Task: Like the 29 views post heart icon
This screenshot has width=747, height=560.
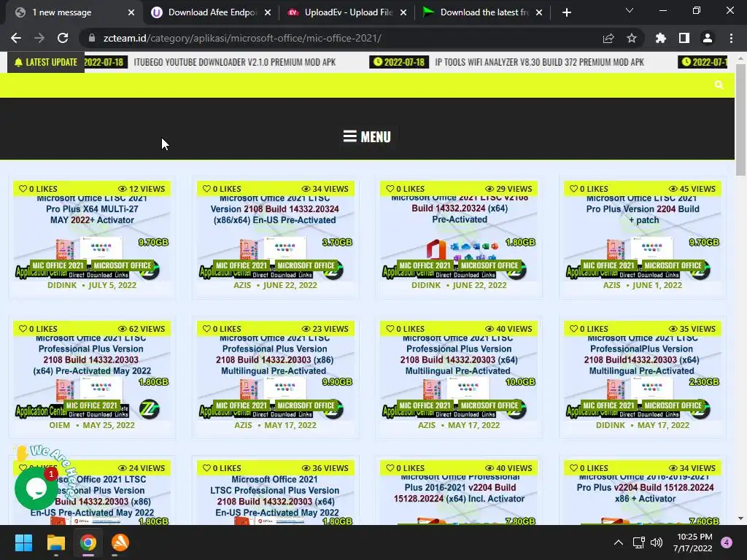Action: [390, 189]
